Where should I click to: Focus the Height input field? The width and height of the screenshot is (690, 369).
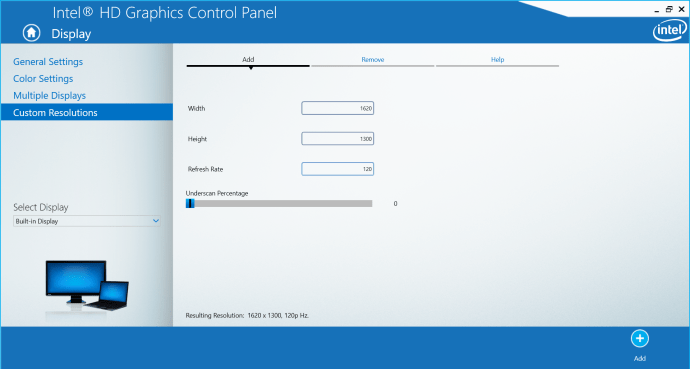338,139
